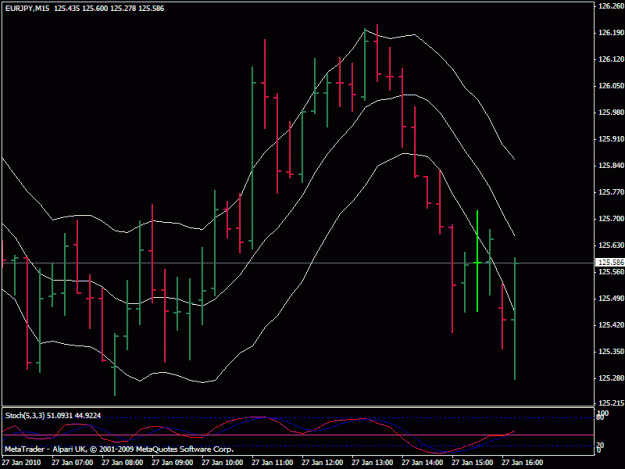The width and height of the screenshot is (625, 469).
Task: Click the 125.350 price axis label
Action: (x=611, y=351)
